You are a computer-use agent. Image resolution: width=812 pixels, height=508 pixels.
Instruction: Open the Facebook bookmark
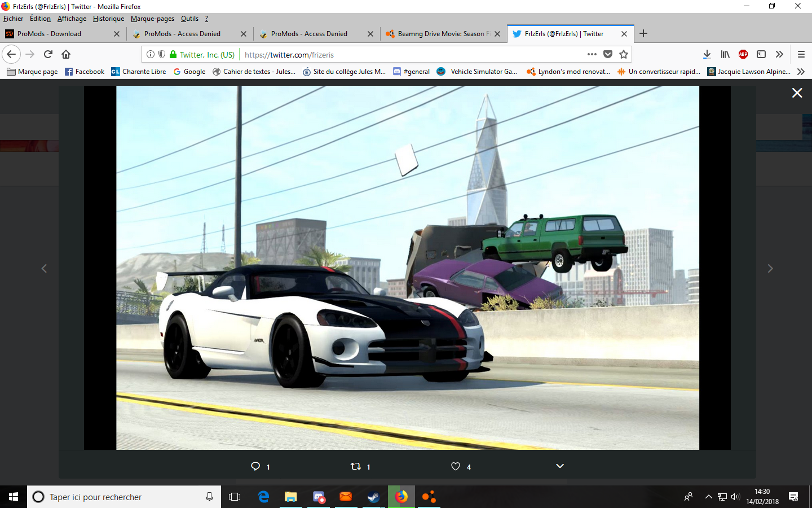pos(85,72)
